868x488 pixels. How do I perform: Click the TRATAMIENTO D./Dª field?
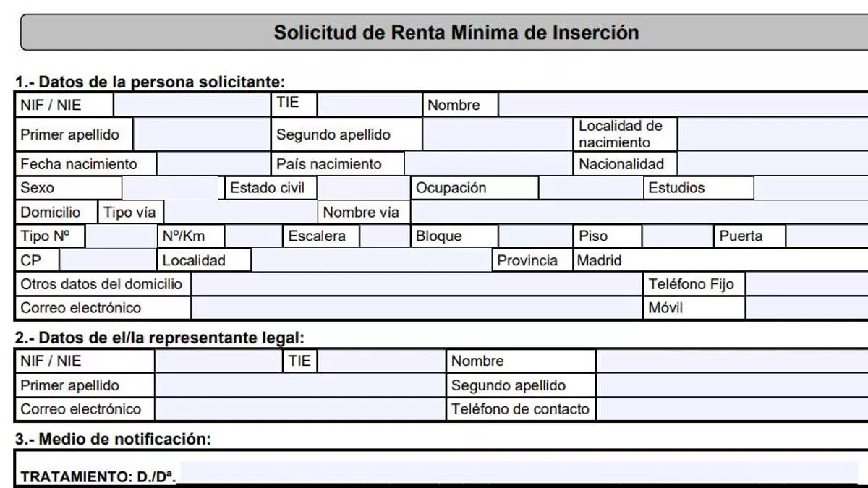517,473
